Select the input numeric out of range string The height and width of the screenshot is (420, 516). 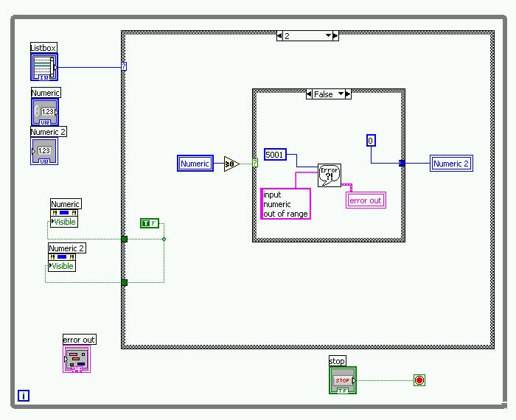click(286, 204)
